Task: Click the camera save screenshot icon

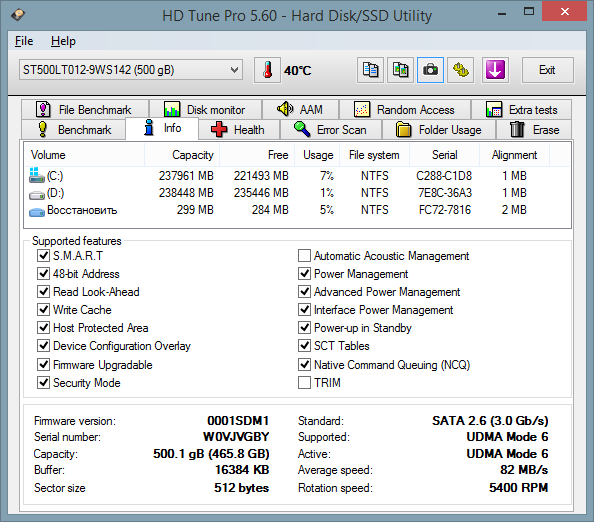Action: pyautogui.click(x=430, y=70)
